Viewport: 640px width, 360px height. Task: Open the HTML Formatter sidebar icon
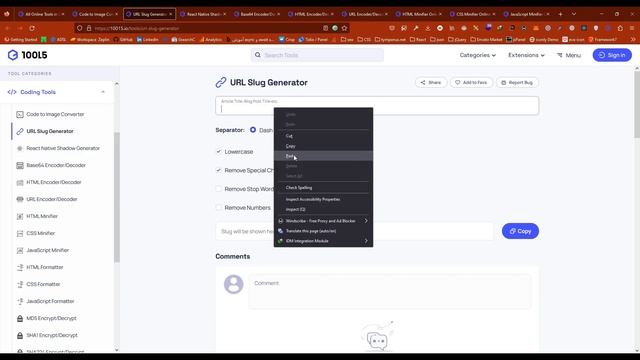click(20, 267)
